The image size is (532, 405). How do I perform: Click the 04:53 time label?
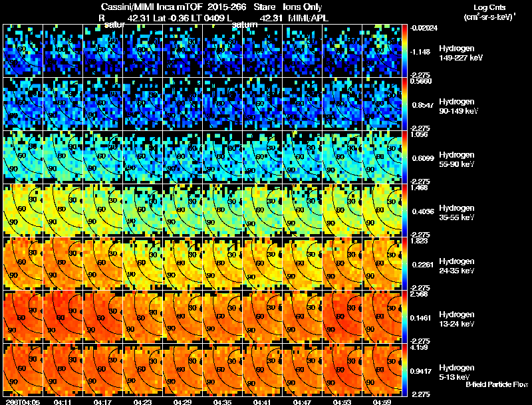[342, 402]
